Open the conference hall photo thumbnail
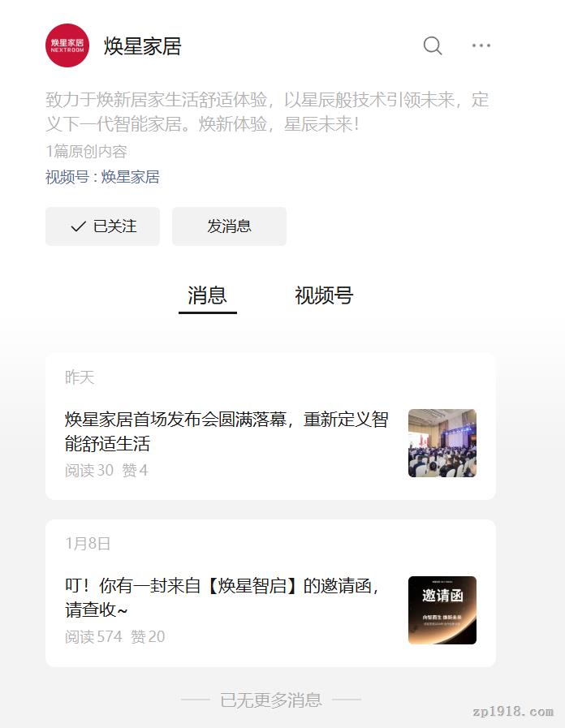 (x=442, y=443)
